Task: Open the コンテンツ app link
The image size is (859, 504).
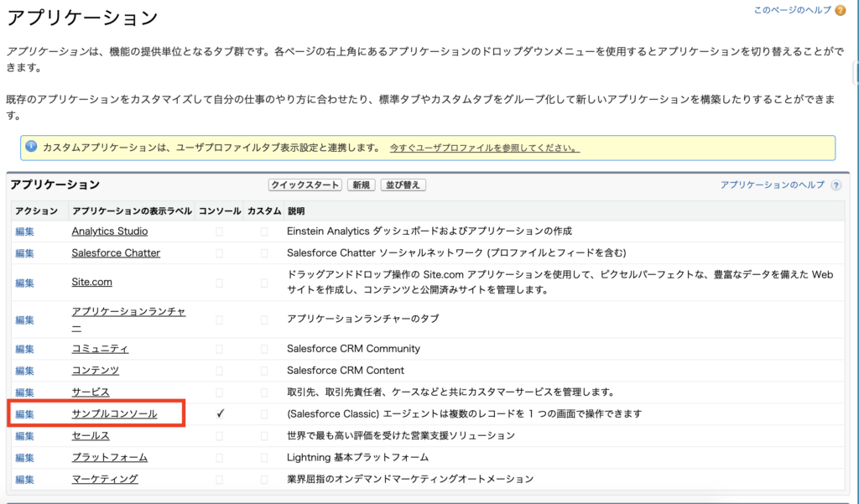Action: (x=96, y=371)
